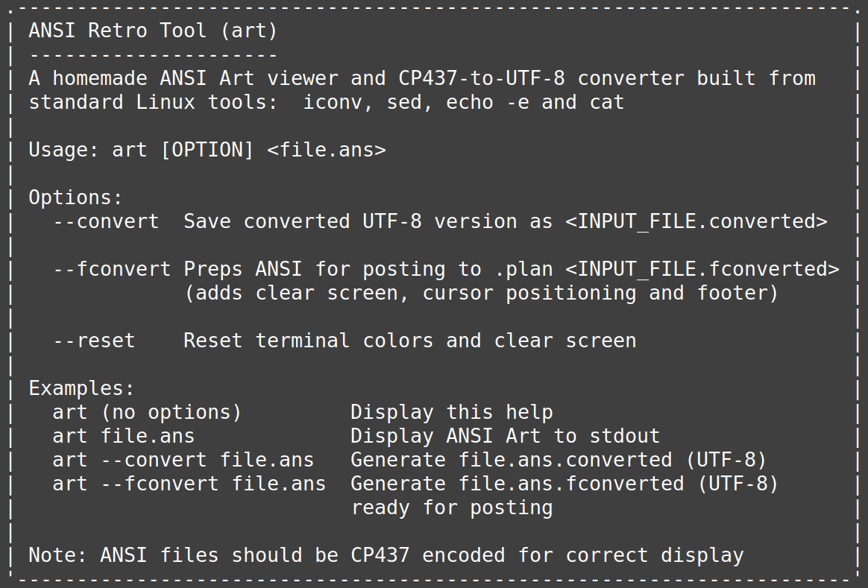Screen dimensions: 868x588
Task: Click the "art (no options)" example
Action: coord(147,412)
